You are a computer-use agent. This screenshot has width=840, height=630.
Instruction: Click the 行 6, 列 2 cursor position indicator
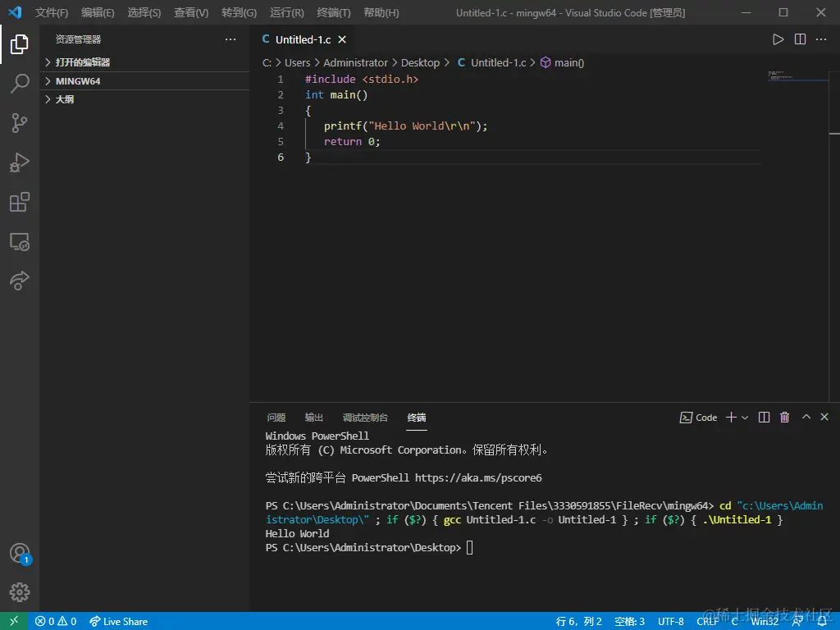point(579,622)
